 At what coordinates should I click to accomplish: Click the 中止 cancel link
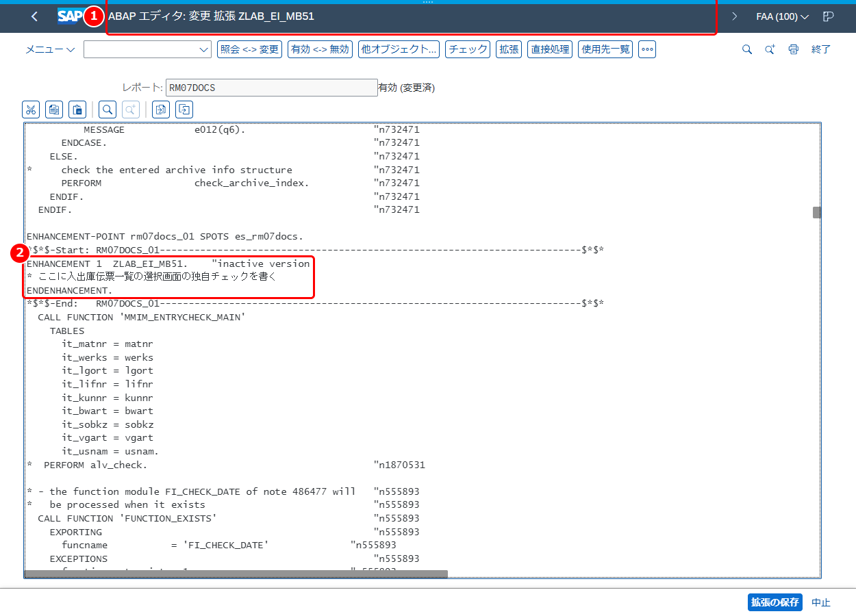(821, 602)
